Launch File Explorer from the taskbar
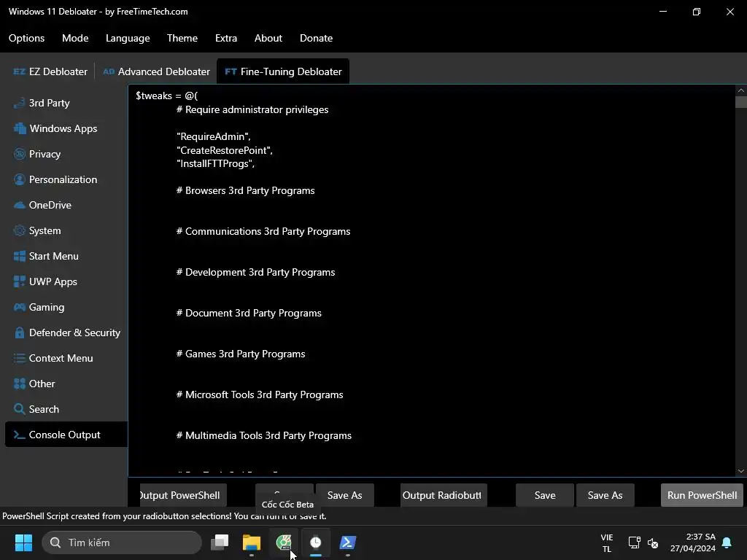 (x=252, y=542)
